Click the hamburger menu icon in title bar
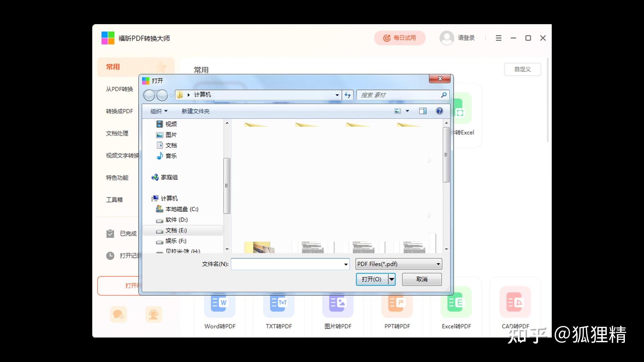This screenshot has height=362, width=644. point(498,38)
